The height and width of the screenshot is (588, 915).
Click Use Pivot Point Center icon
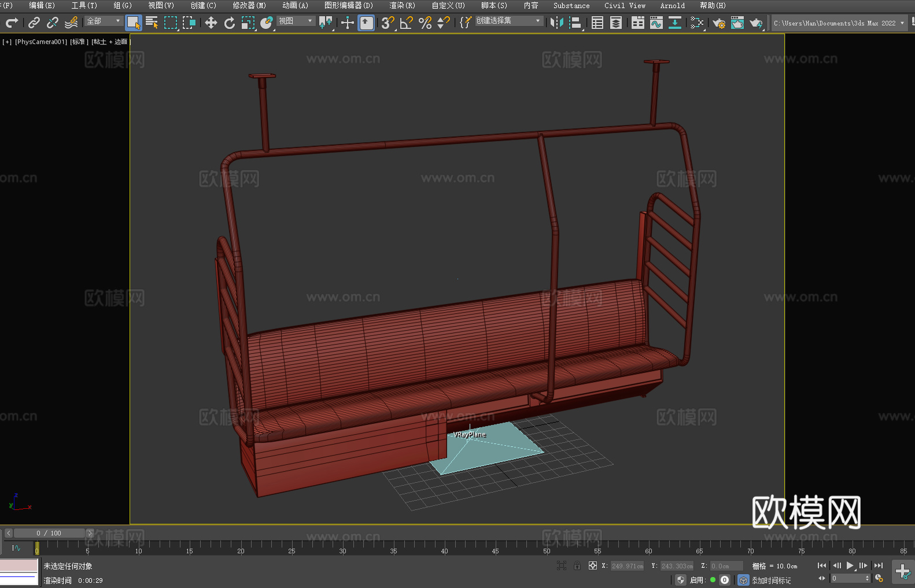click(326, 23)
